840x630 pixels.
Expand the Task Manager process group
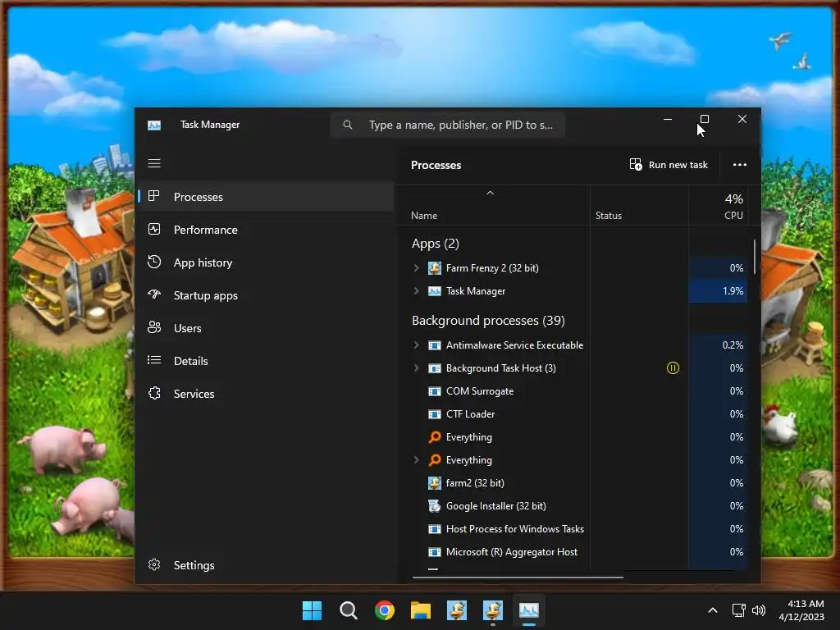[416, 291]
